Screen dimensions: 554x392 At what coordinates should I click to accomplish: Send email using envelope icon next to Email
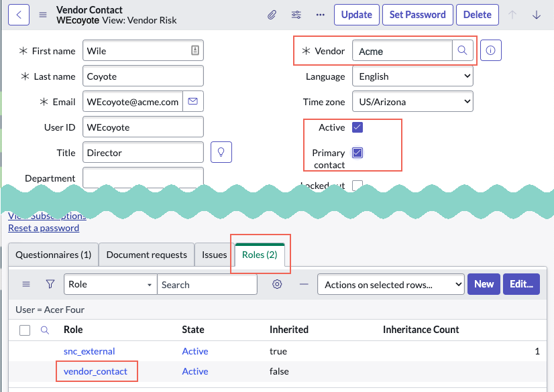coord(193,102)
